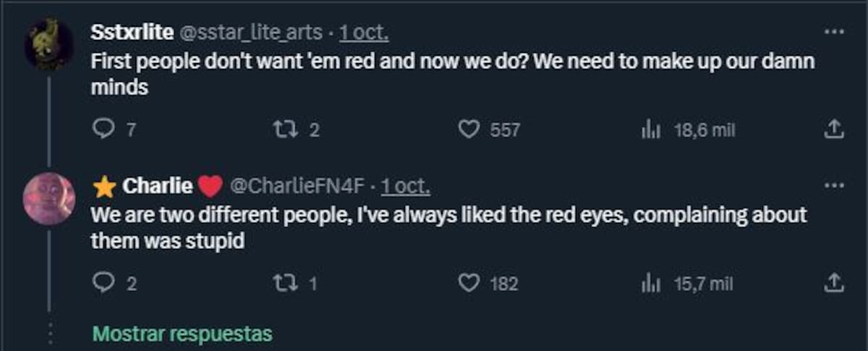Visit the @CharlieFN4F handle
This screenshot has width=868, height=351.
[297, 187]
